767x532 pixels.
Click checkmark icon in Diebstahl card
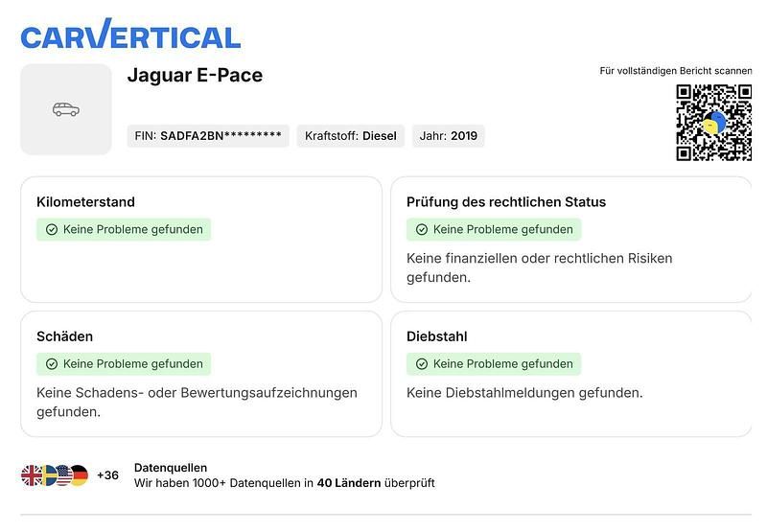click(422, 364)
